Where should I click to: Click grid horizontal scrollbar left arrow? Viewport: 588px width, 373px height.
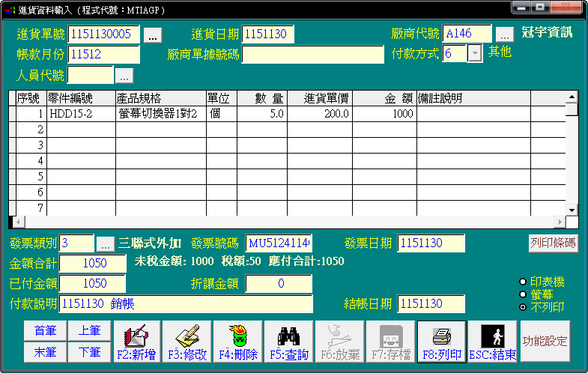pyautogui.click(x=19, y=222)
